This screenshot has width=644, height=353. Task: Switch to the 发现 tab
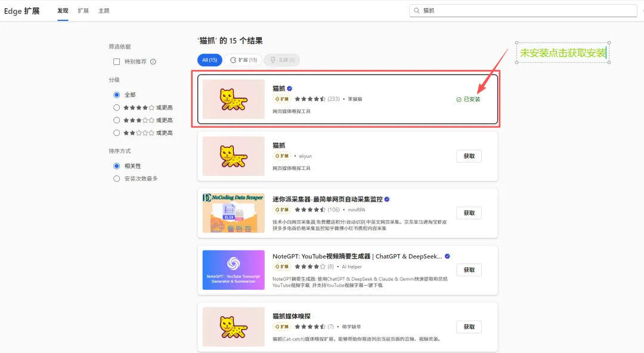[63, 11]
